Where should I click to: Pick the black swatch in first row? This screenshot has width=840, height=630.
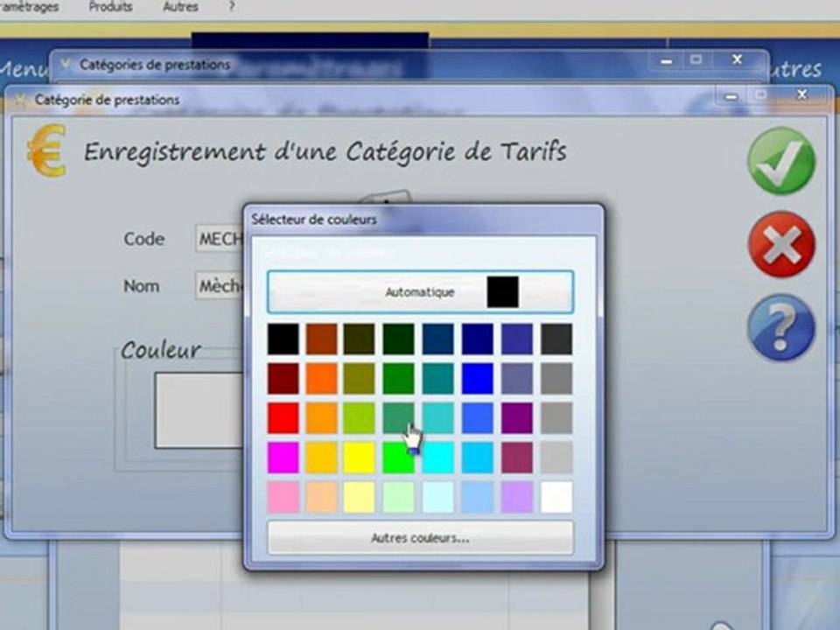[283, 339]
